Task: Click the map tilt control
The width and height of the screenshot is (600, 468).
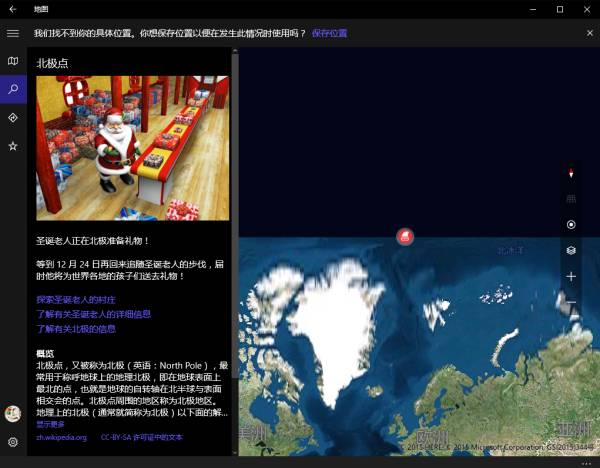Action: coord(571,199)
